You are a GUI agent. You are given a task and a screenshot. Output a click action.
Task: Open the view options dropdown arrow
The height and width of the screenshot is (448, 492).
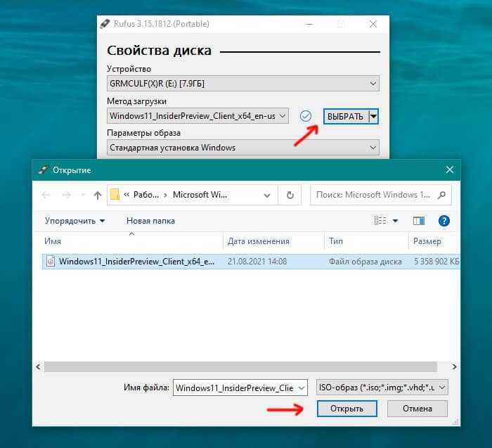[395, 221]
